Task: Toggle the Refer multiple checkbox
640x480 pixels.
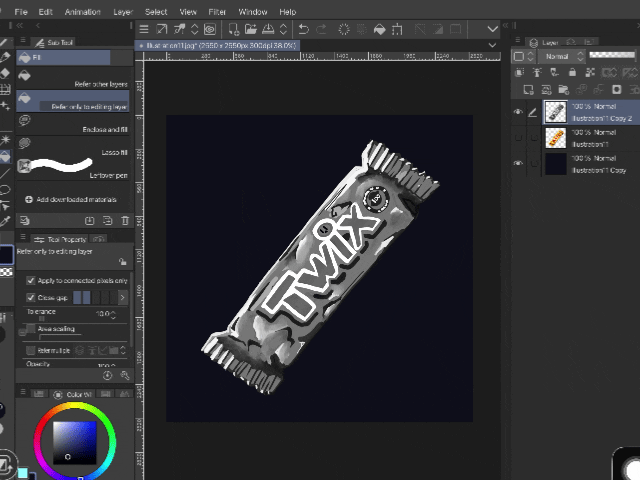Action: pos(31,351)
